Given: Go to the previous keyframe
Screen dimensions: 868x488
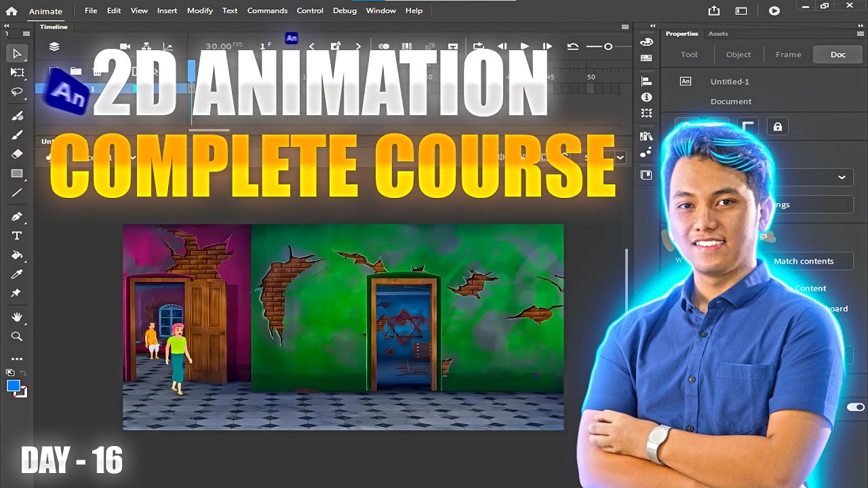Looking at the screenshot, I should click(311, 47).
